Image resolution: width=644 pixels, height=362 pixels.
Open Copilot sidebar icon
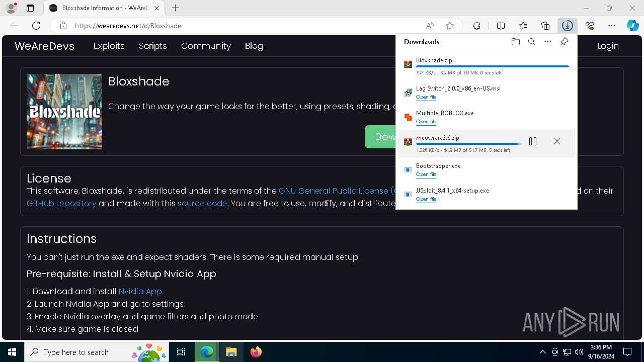coord(632,26)
